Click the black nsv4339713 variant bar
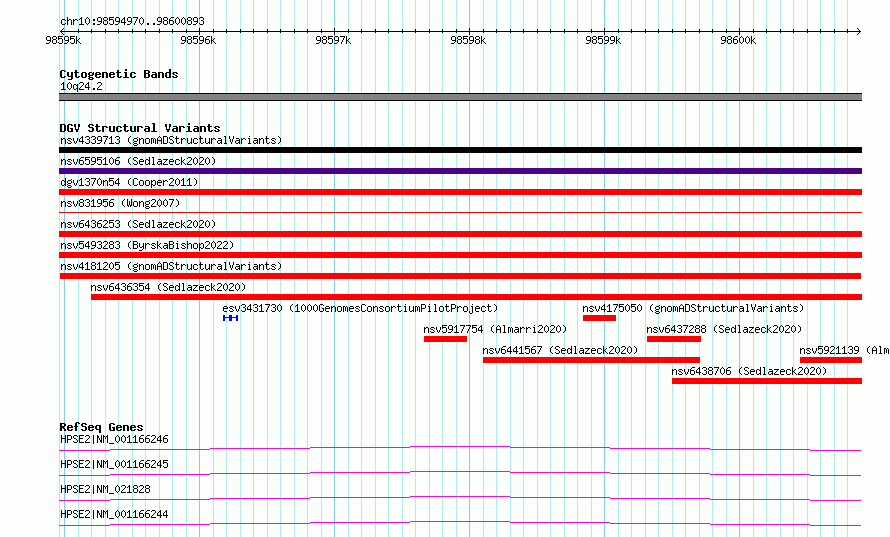The image size is (890, 537). click(460, 150)
